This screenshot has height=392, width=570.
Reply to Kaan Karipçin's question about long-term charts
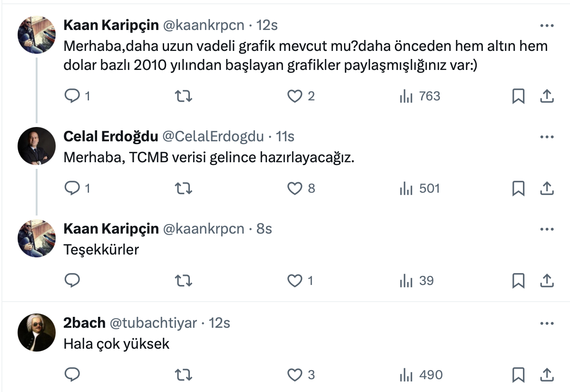[x=72, y=97]
